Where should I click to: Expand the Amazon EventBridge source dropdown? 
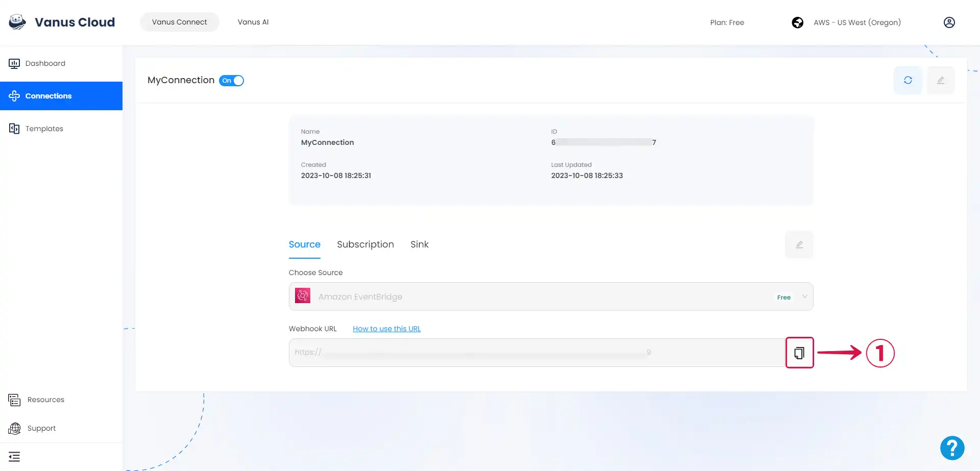pyautogui.click(x=804, y=296)
